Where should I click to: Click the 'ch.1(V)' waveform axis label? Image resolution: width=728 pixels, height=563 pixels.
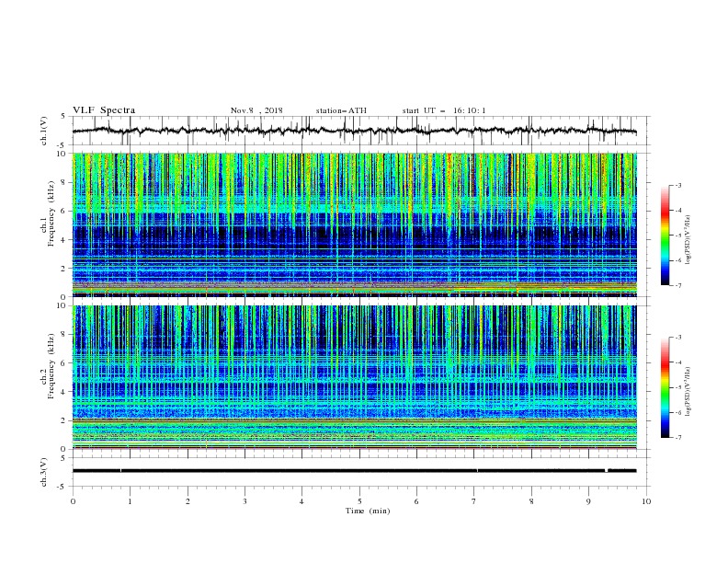tap(44, 131)
